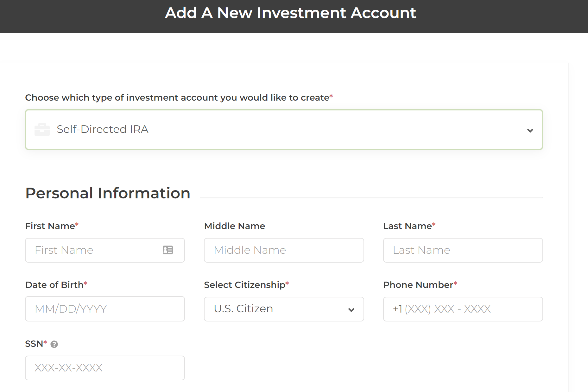Click the "Add A New Investment Account" header title
588x392 pixels.
(290, 13)
